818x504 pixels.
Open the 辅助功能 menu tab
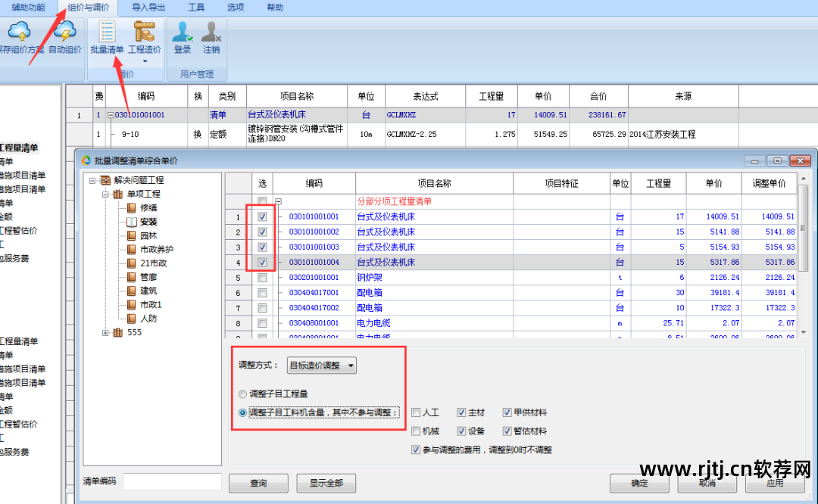(x=28, y=8)
